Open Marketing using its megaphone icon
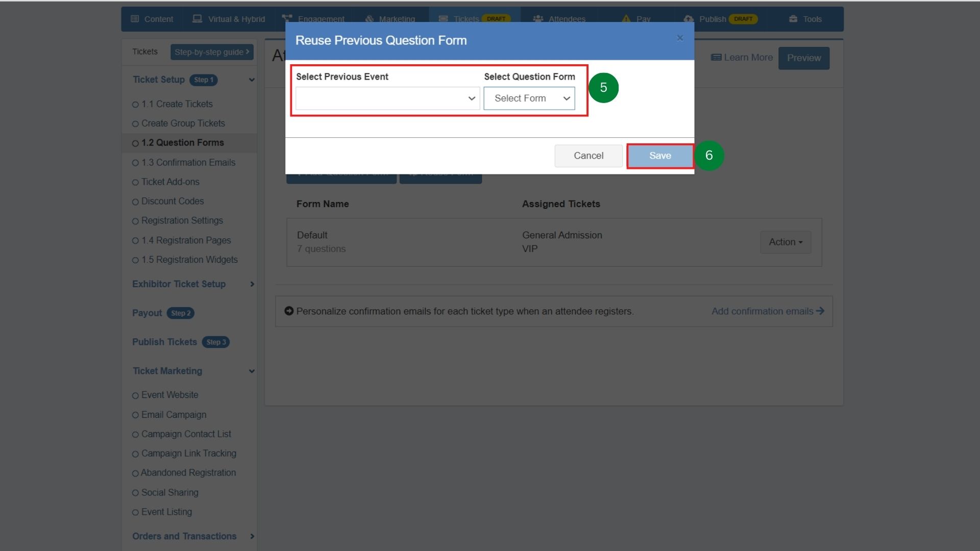The height and width of the screenshot is (551, 980). 369,19
